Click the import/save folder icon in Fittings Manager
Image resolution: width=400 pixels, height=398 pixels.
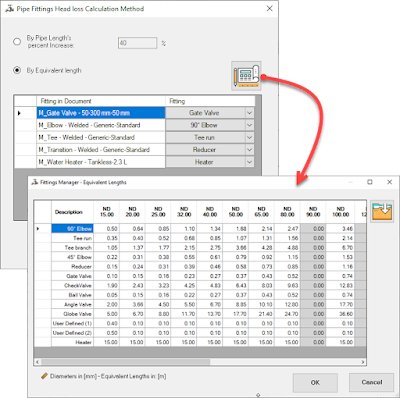click(382, 211)
